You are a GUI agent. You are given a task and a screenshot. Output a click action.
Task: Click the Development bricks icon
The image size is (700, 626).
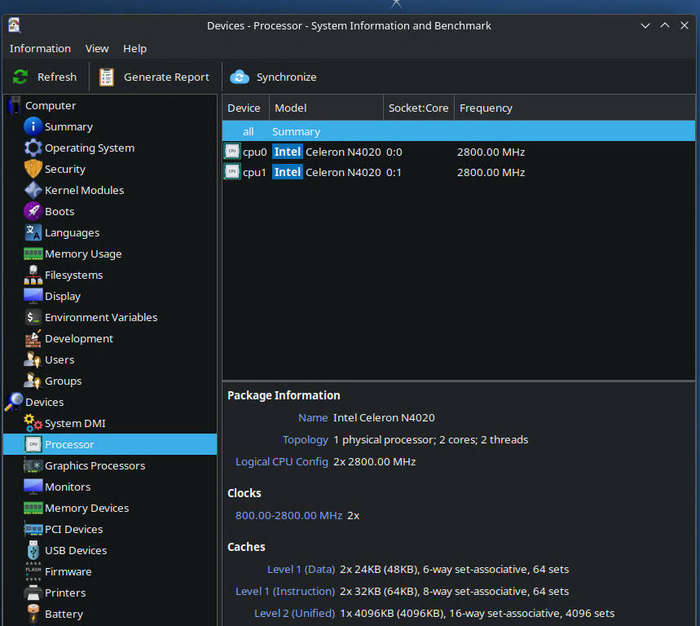[33, 338]
